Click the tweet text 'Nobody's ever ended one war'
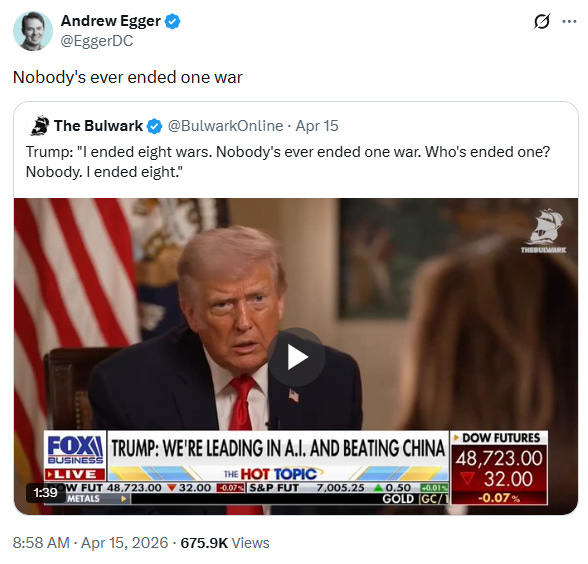This screenshot has width=588, height=564. [x=128, y=77]
